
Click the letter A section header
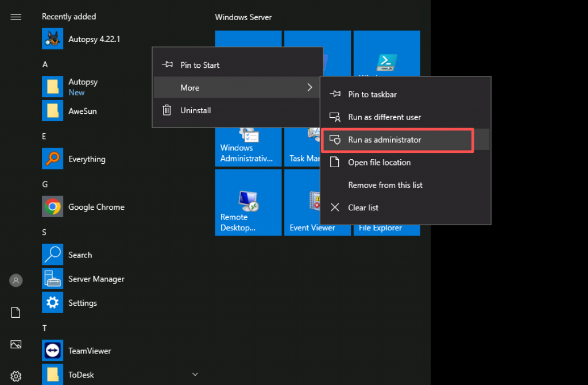click(45, 65)
